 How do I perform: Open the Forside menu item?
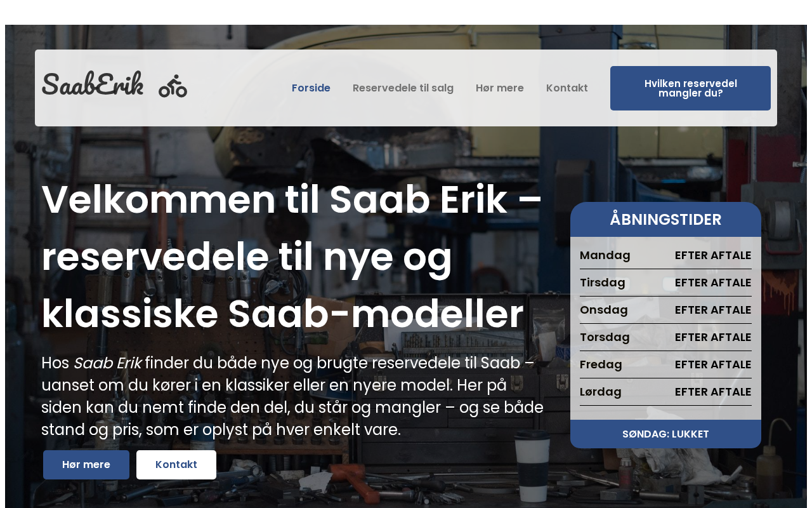pos(311,88)
